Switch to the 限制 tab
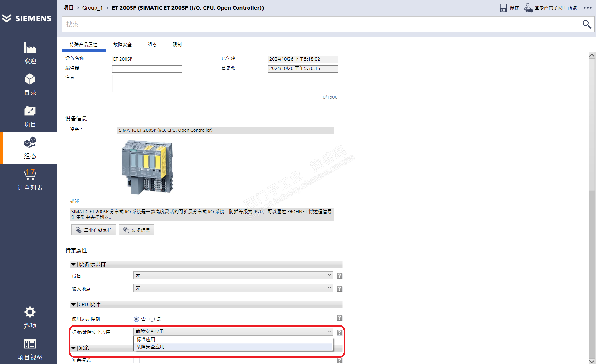596x364 pixels. click(x=177, y=45)
